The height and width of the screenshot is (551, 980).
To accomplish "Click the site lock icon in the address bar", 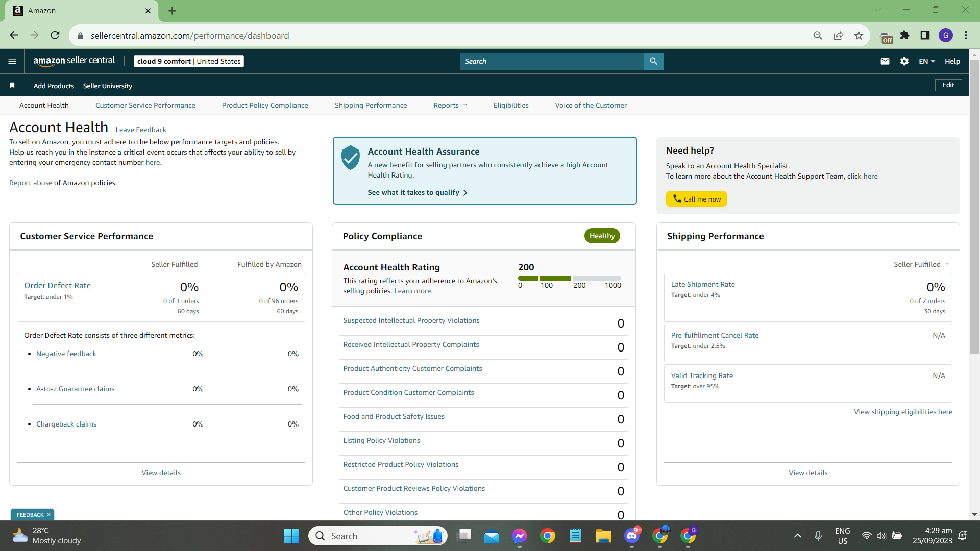I will (x=80, y=36).
